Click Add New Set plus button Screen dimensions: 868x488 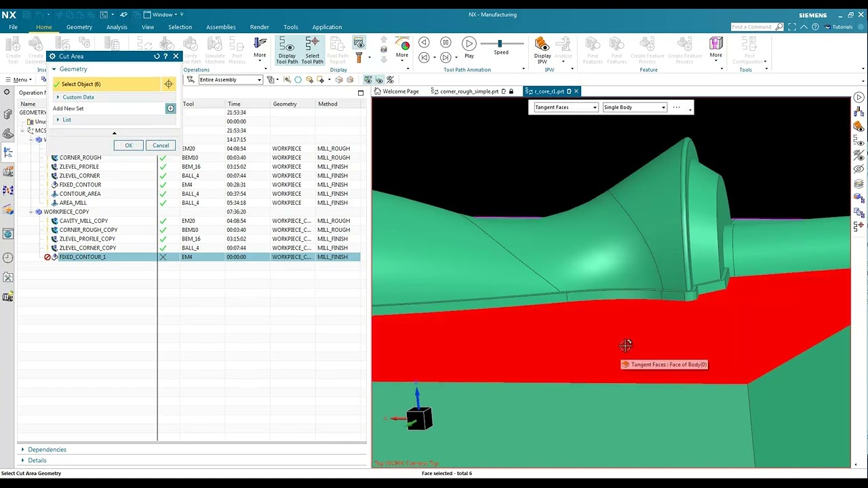[170, 108]
